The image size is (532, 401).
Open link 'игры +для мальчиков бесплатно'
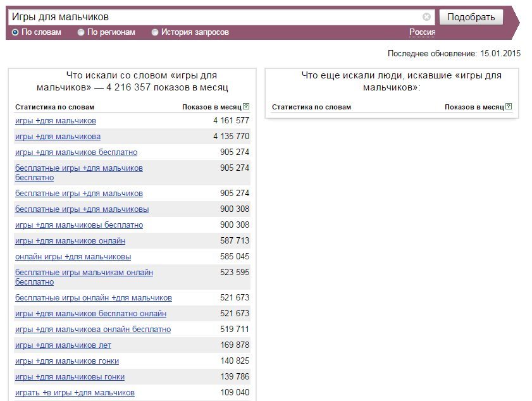pos(76,152)
